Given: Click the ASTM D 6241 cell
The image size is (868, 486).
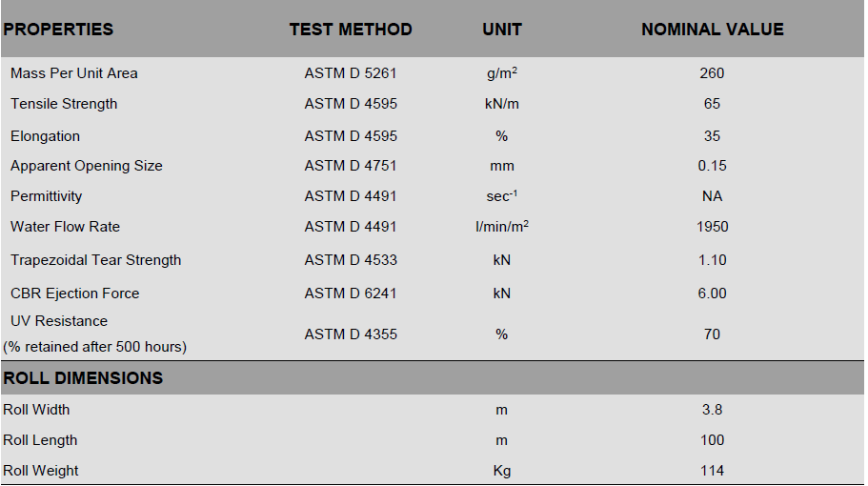Looking at the screenshot, I should pos(351,294).
